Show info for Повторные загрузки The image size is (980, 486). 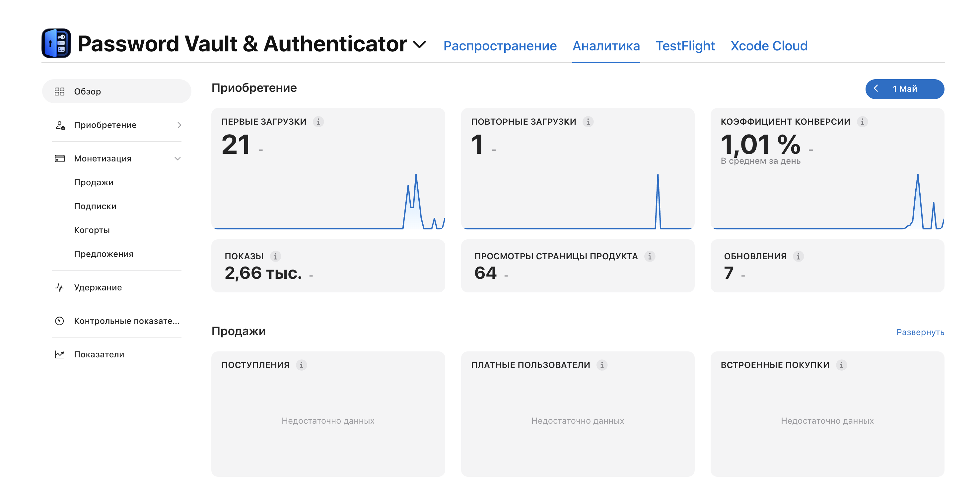click(588, 122)
